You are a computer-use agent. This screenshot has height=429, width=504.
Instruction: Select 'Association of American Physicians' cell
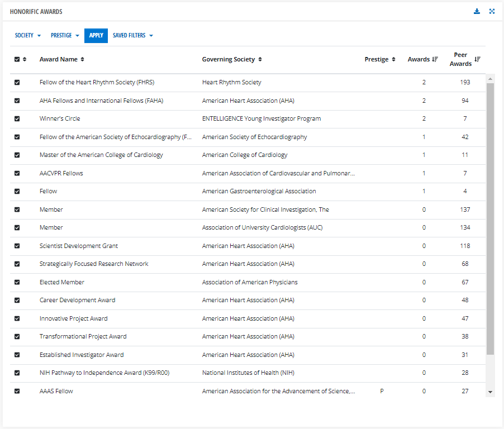point(250,282)
